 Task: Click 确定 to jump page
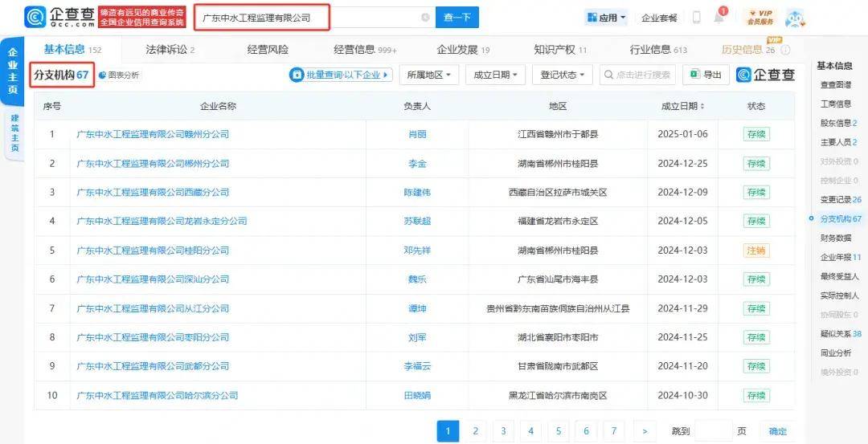(x=777, y=430)
